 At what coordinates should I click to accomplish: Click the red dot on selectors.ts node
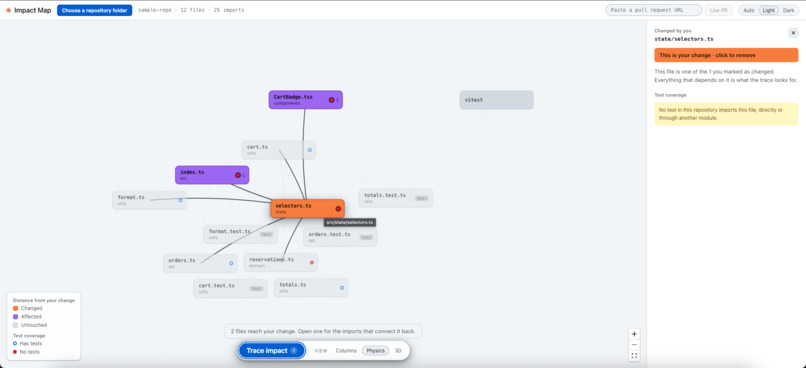[338, 209]
